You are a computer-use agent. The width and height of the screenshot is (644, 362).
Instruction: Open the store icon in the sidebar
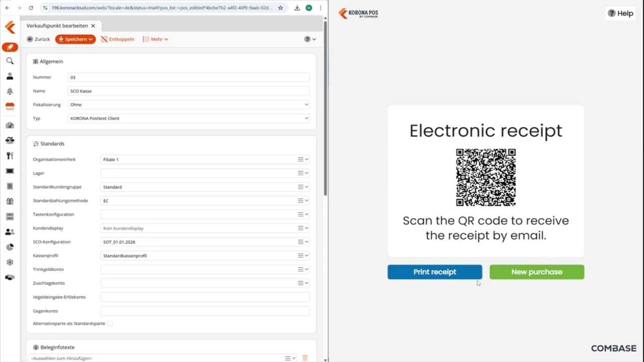[10, 107]
